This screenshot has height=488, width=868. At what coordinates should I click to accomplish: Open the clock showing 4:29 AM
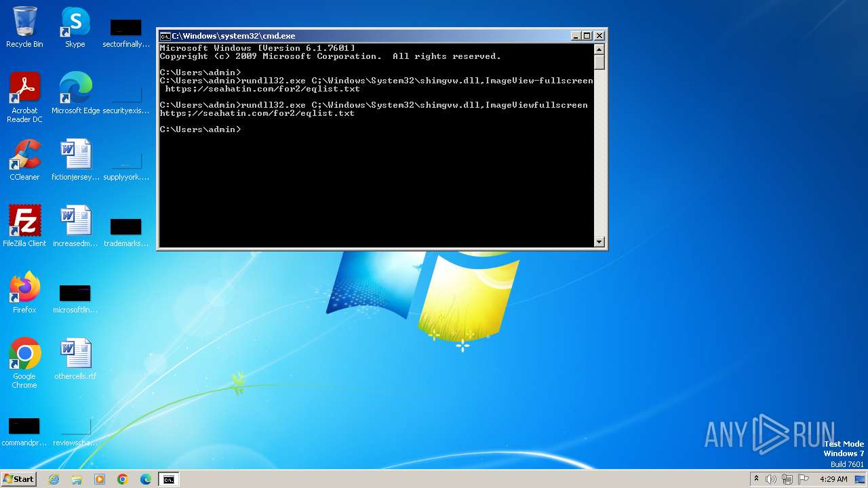click(x=833, y=479)
